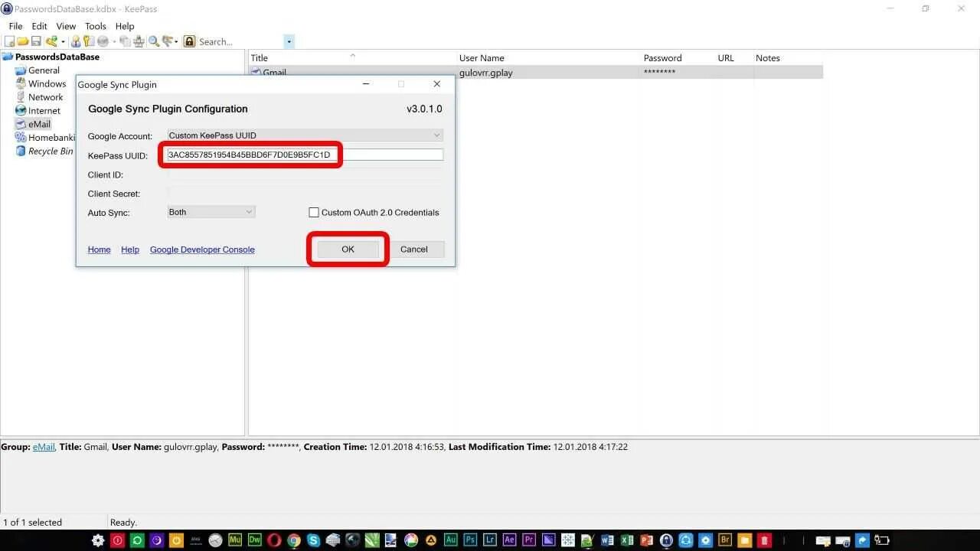Click the Print toolbar icon
Screen dimensions: 980x551
[139, 41]
